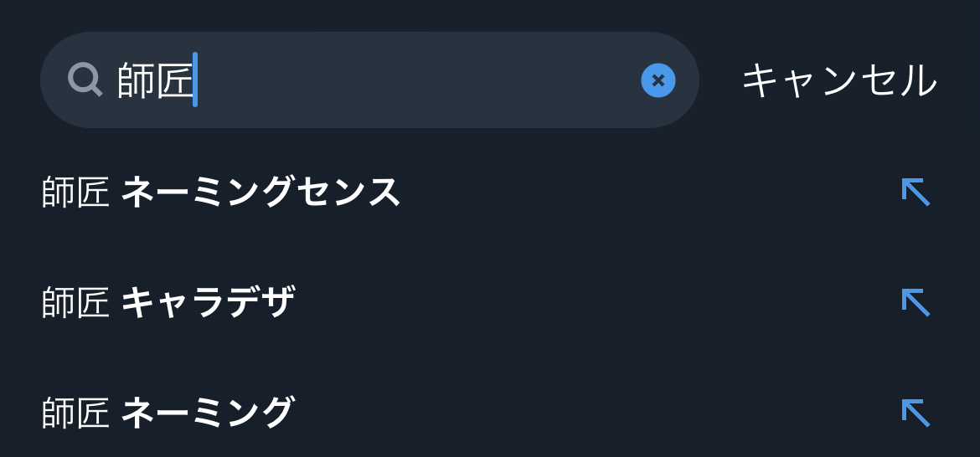Click the 師匠 prefix of the last suggestion

point(75,413)
